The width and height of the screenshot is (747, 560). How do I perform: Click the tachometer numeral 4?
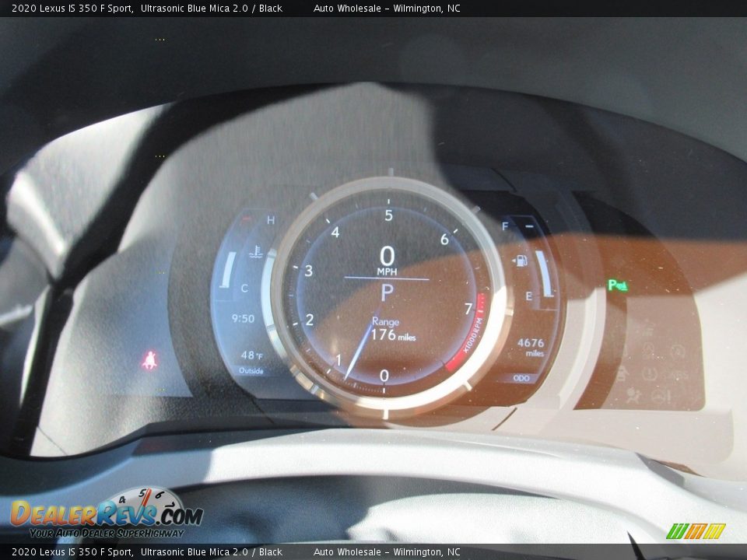(335, 233)
